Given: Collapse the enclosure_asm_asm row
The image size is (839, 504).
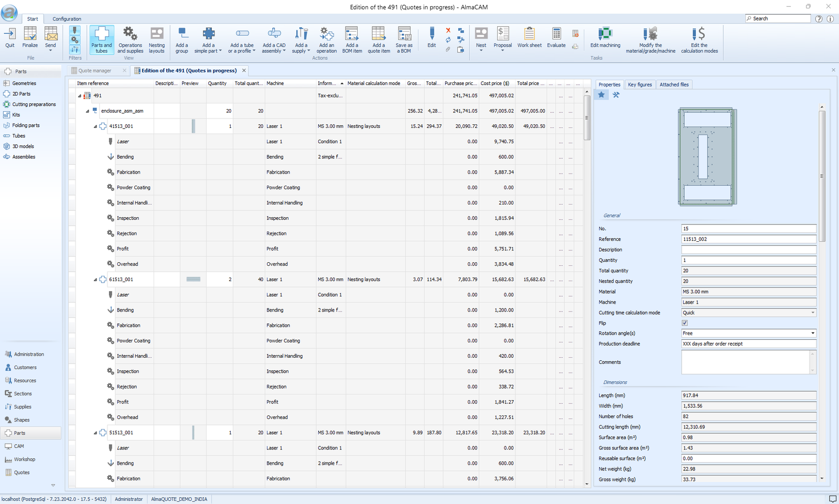Looking at the screenshot, I should pos(88,111).
